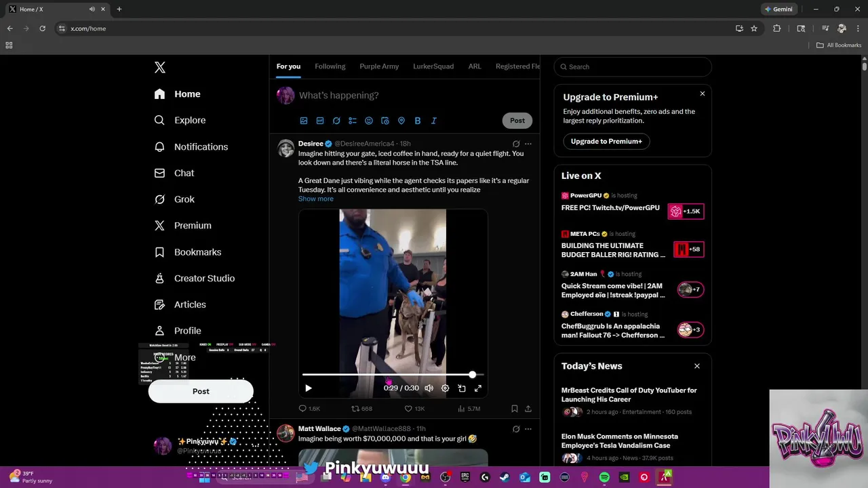Viewport: 868px width, 488px height.
Task: View analytics for Desiree's post
Action: 469,409
